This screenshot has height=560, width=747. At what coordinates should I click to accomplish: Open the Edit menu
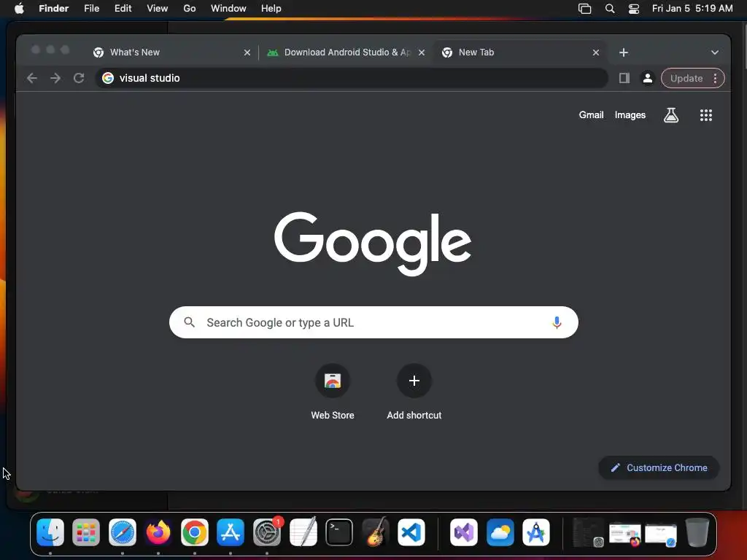click(x=123, y=8)
